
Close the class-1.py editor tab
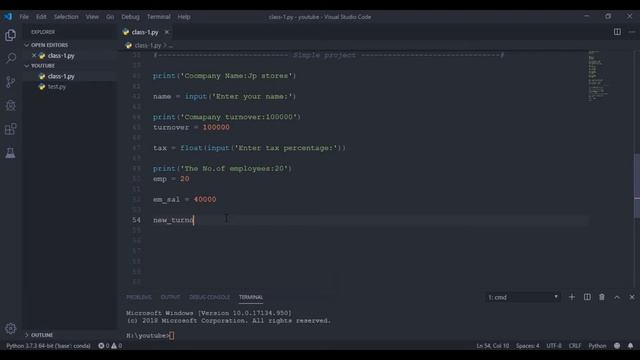pyautogui.click(x=167, y=32)
